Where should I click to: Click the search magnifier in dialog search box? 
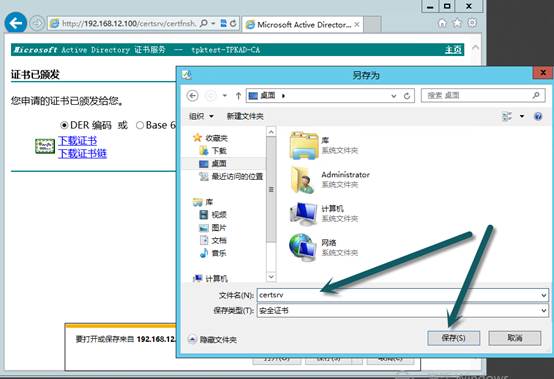click(536, 95)
